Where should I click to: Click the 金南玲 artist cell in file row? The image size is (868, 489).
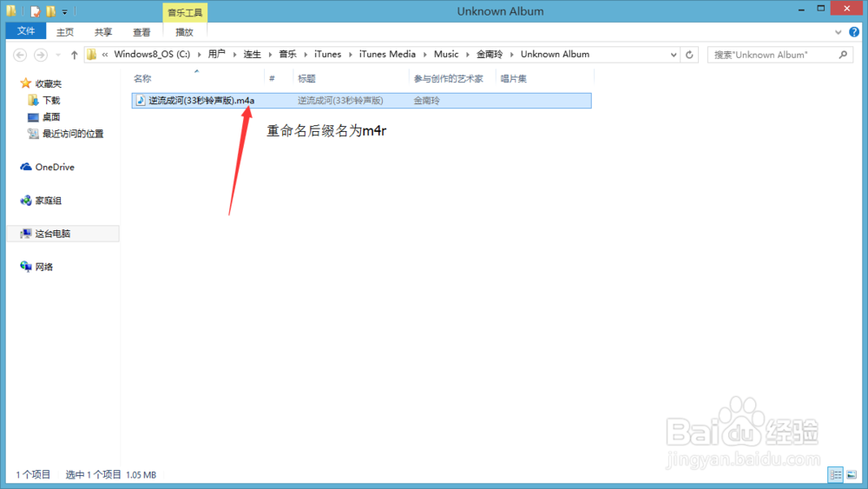point(427,100)
